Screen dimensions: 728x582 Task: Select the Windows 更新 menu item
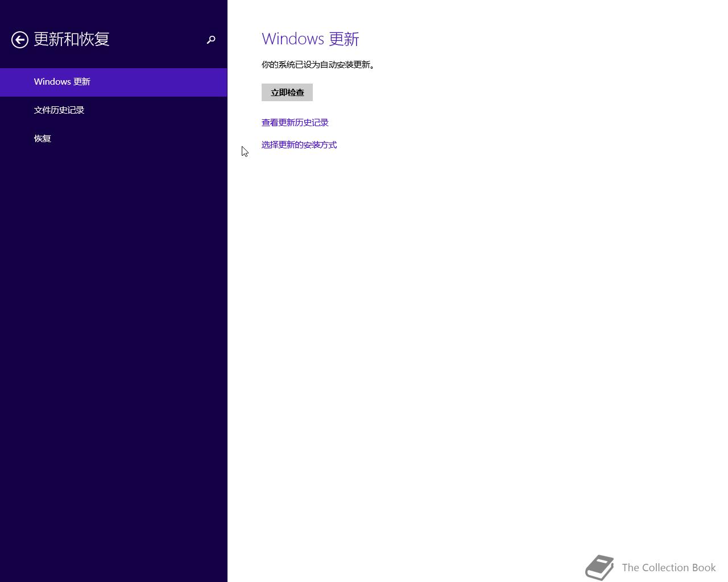click(113, 82)
